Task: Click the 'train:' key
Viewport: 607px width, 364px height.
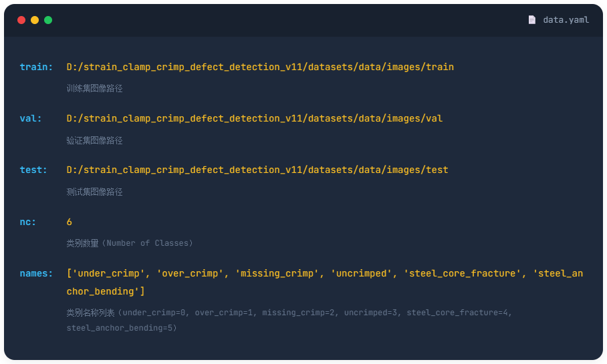Action: click(36, 67)
